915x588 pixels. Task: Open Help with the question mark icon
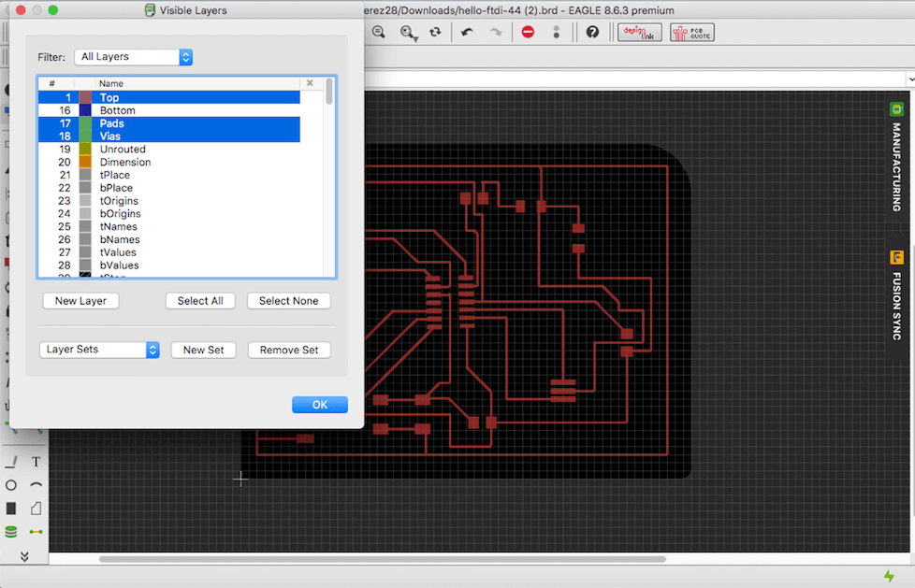point(592,32)
